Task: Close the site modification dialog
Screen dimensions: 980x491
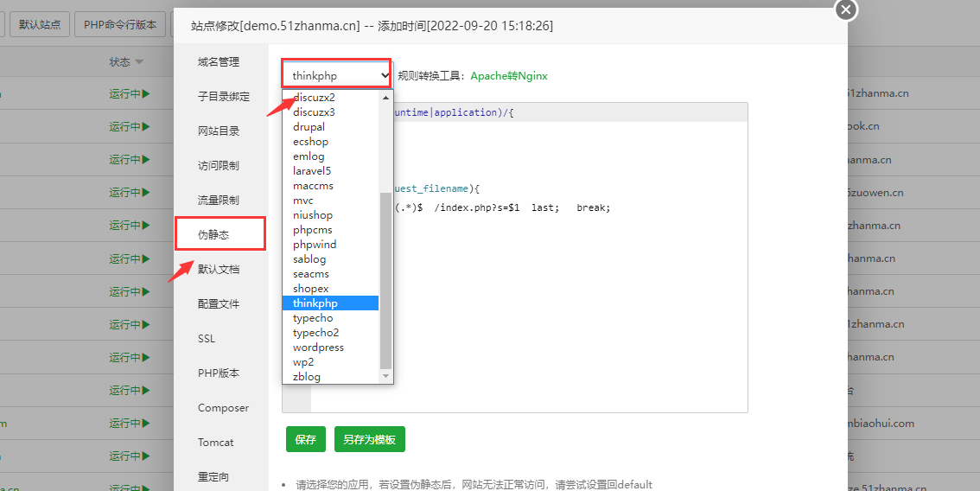Action: 845,10
